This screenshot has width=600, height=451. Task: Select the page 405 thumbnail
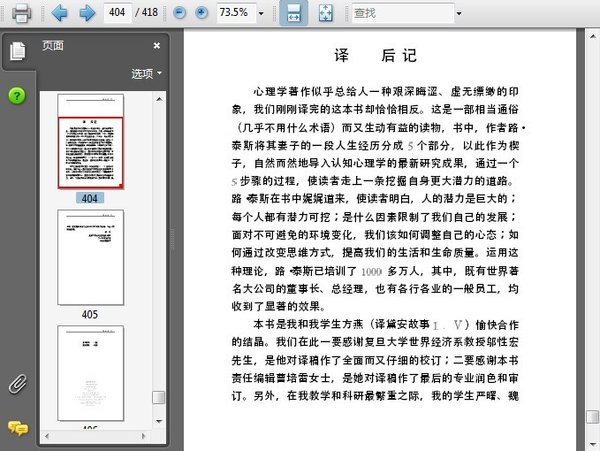[x=90, y=258]
